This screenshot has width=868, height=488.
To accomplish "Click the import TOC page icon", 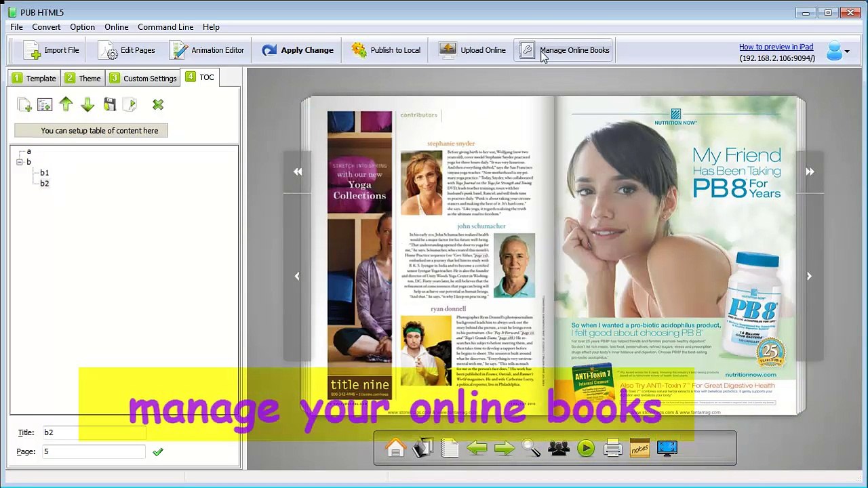I will (130, 104).
